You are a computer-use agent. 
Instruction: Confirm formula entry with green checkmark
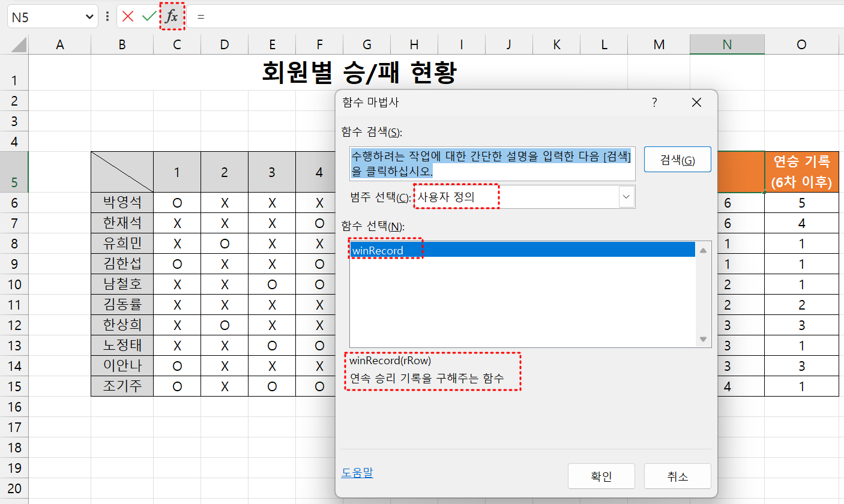pos(149,17)
